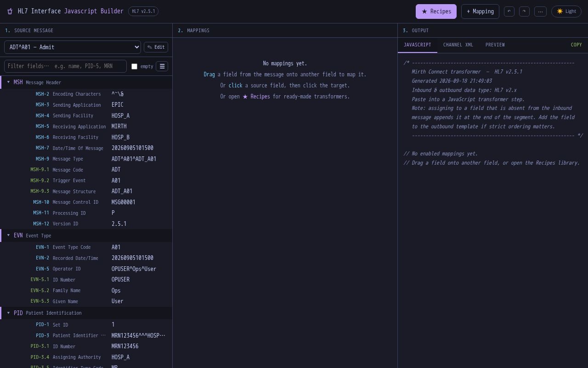Click the value 20260905101500 of MSH-7
Viewport: 588px width, 368px height.
pyautogui.click(x=132, y=148)
